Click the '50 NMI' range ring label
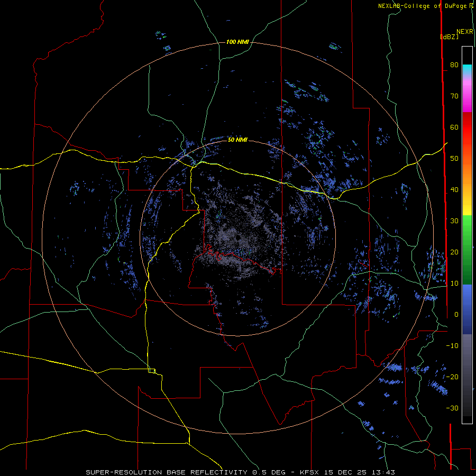Image resolution: width=476 pixels, height=476 pixels. coord(237,140)
